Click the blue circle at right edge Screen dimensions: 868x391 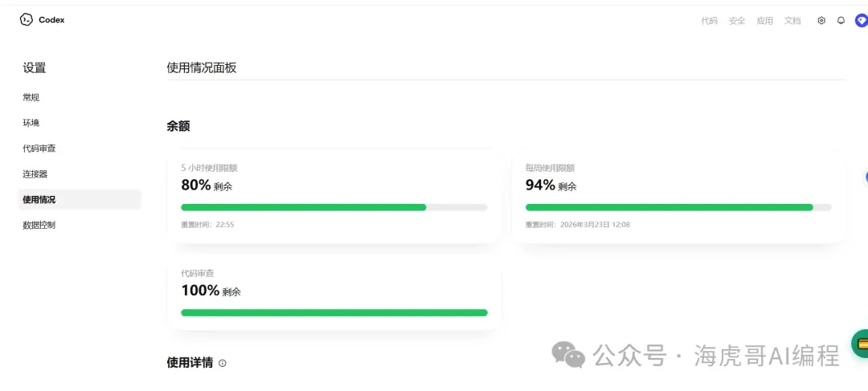[x=866, y=177]
